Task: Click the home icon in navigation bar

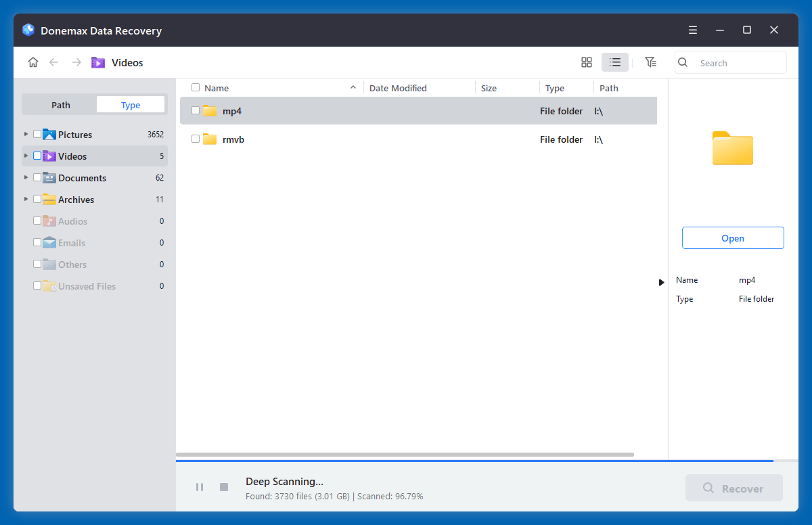Action: 32,62
